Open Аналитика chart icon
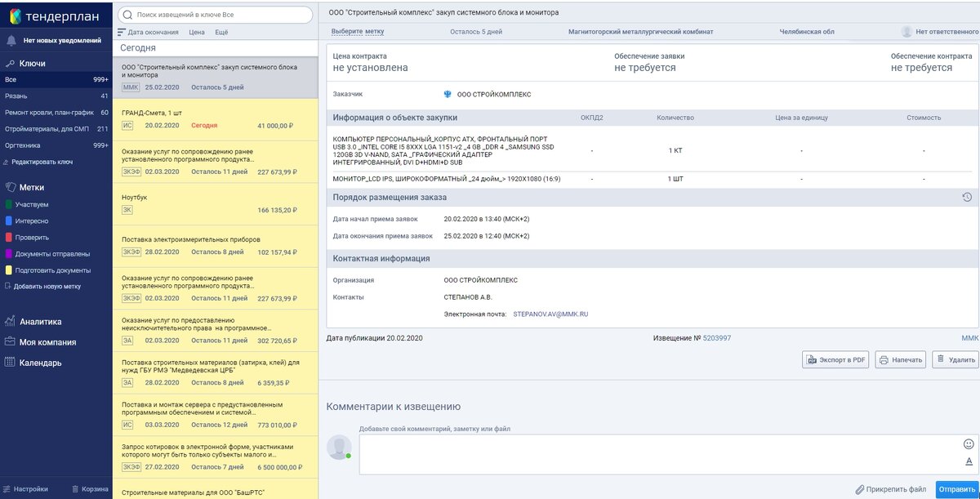980x499 pixels. (11, 322)
